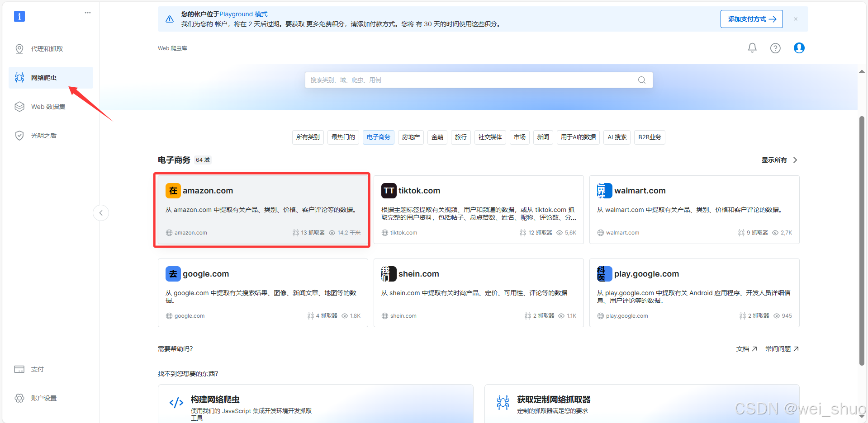The width and height of the screenshot is (868, 423).
Task: Open the 光明之盾 panel
Action: tap(43, 135)
